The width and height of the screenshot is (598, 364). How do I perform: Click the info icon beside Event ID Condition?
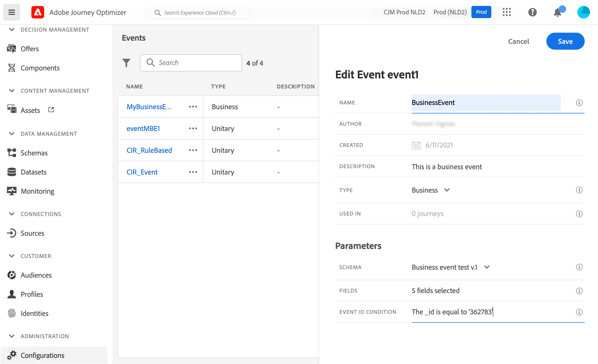[579, 312]
